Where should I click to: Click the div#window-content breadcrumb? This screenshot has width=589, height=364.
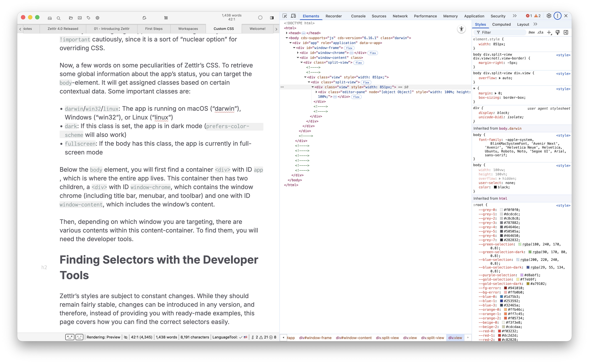tap(353, 338)
